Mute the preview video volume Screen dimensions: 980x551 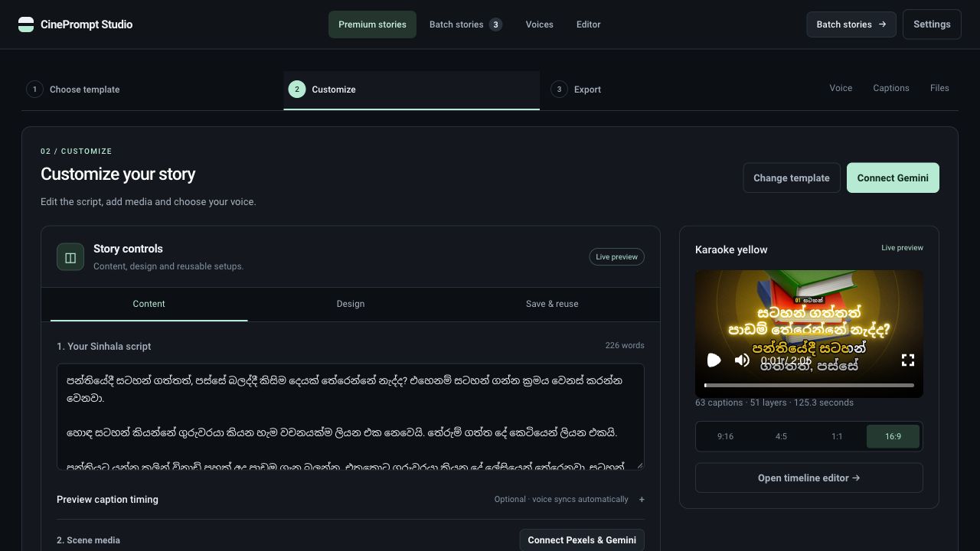[x=742, y=360]
